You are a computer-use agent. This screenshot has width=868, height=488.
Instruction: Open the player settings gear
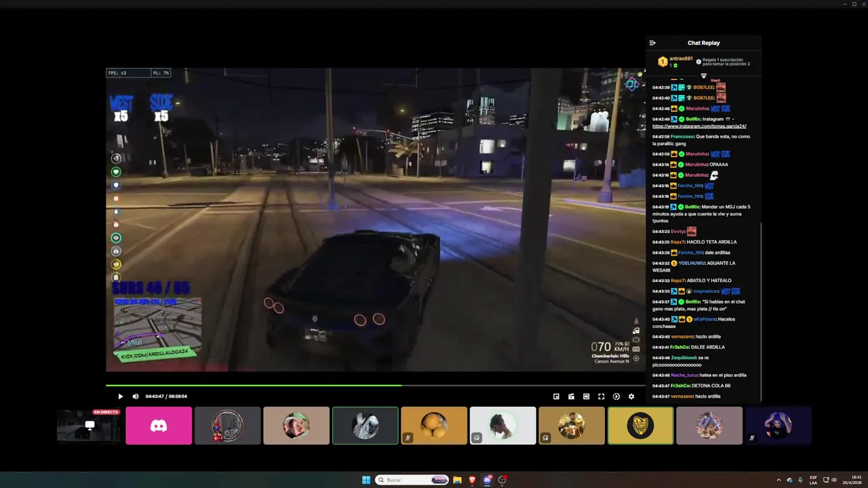point(631,396)
